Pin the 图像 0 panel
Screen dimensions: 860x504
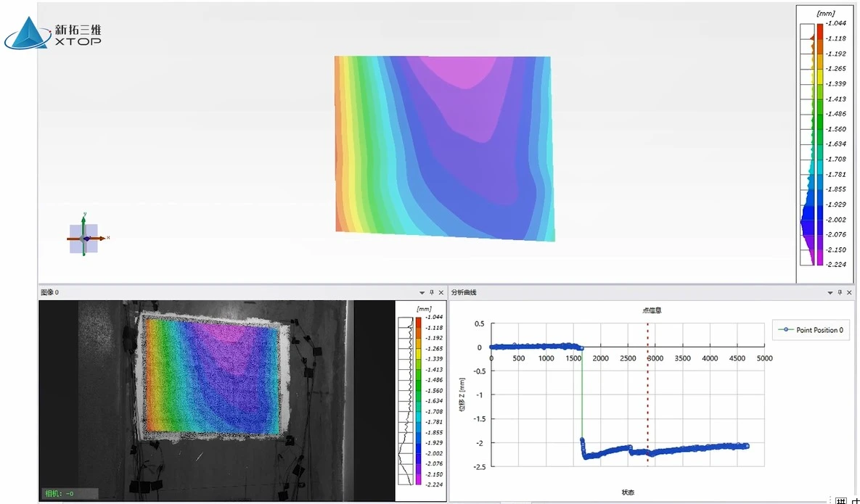coord(431,292)
